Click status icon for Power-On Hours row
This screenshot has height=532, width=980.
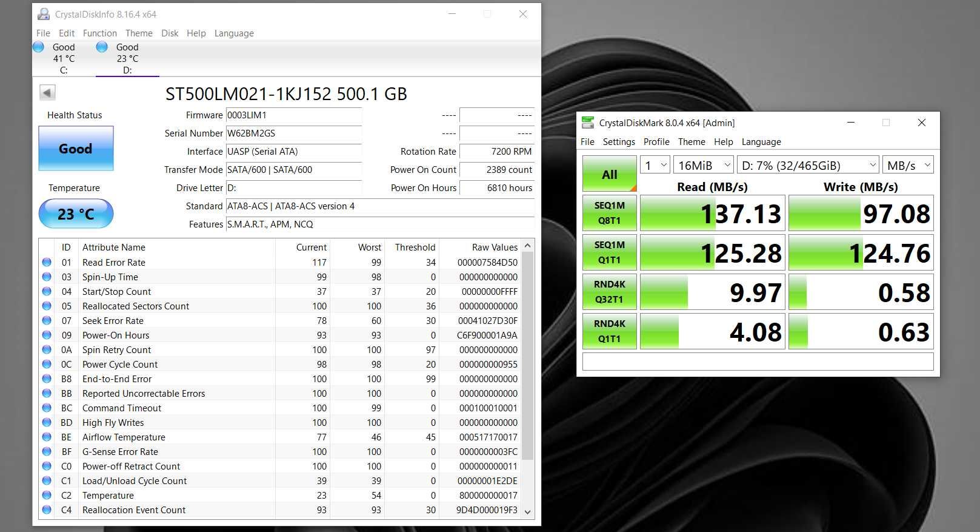(x=47, y=335)
